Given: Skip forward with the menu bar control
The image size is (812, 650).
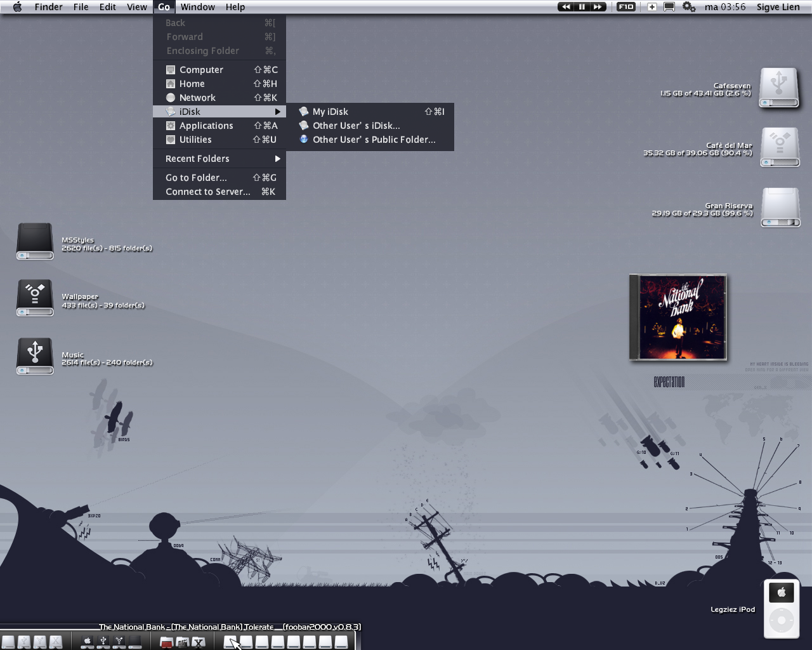Looking at the screenshot, I should [598, 7].
